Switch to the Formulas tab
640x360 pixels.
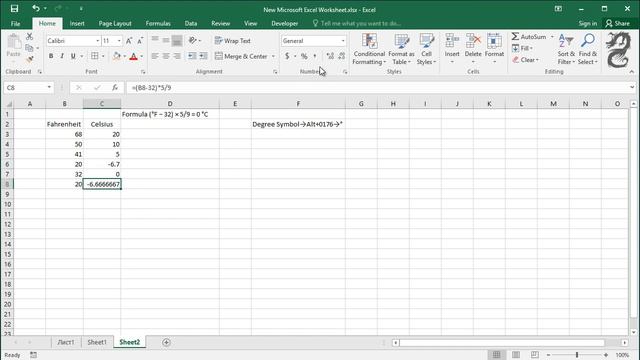pyautogui.click(x=158, y=23)
